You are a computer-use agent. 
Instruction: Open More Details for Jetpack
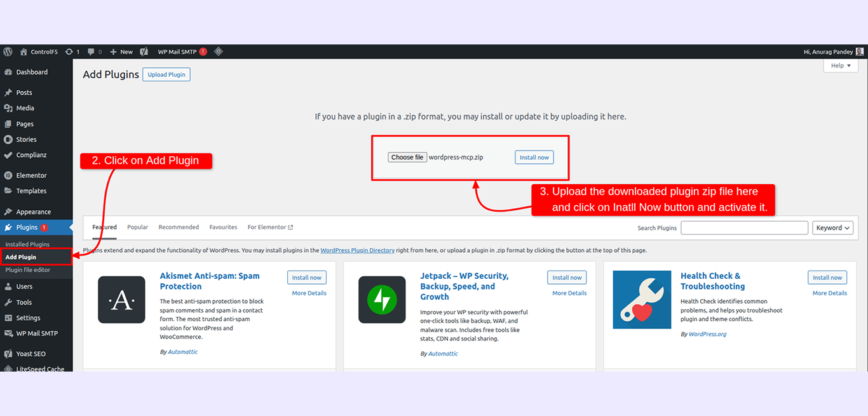[x=569, y=293]
